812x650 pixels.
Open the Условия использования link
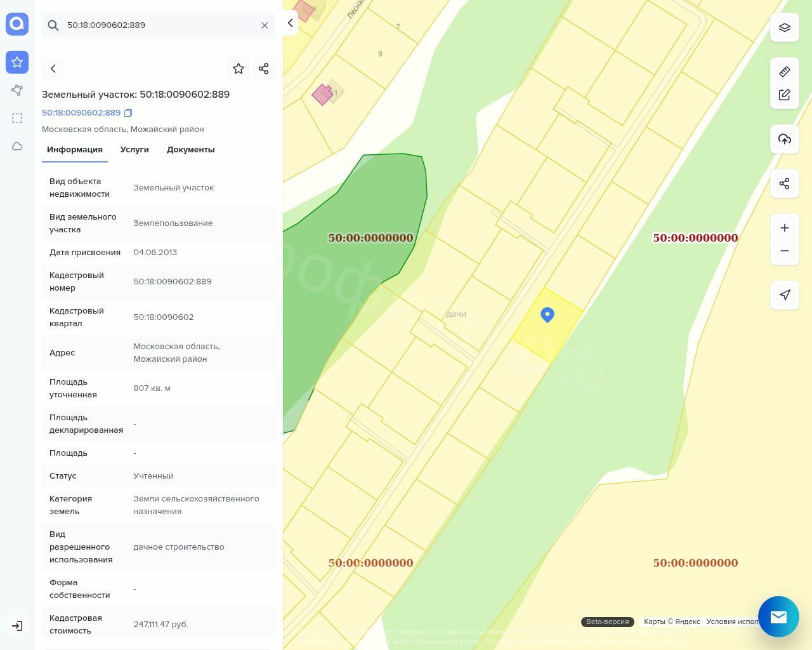point(732,621)
